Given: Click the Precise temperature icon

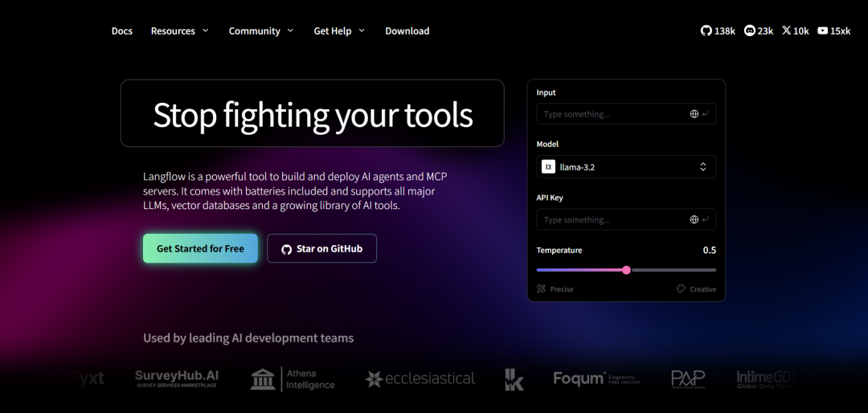Looking at the screenshot, I should point(541,289).
